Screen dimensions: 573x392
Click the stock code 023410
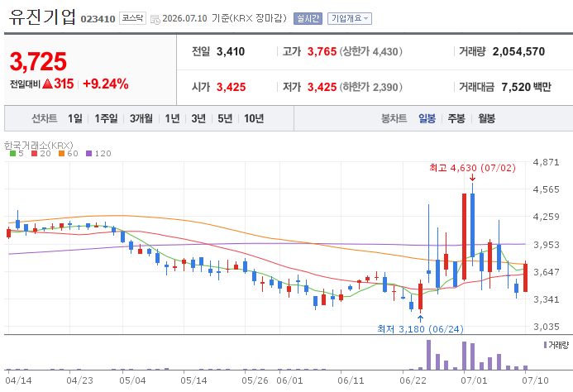pos(98,19)
